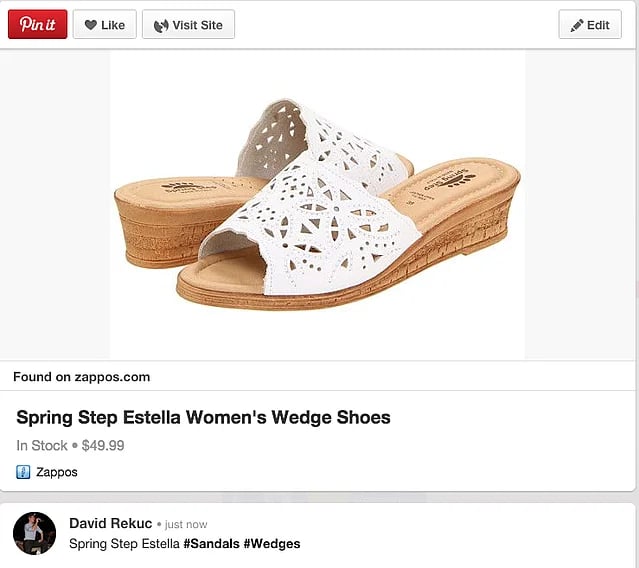Click the $49.99 price

pos(103,446)
